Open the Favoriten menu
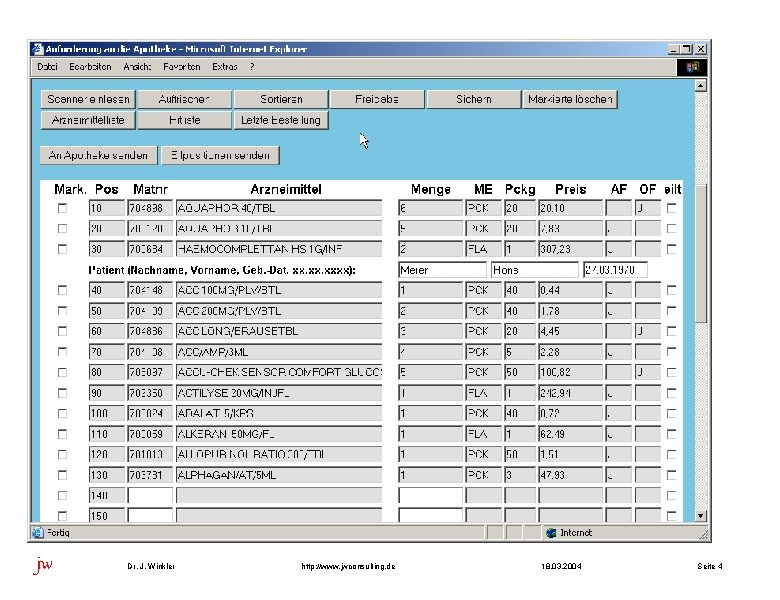This screenshot has height=600, width=780. pos(182,67)
